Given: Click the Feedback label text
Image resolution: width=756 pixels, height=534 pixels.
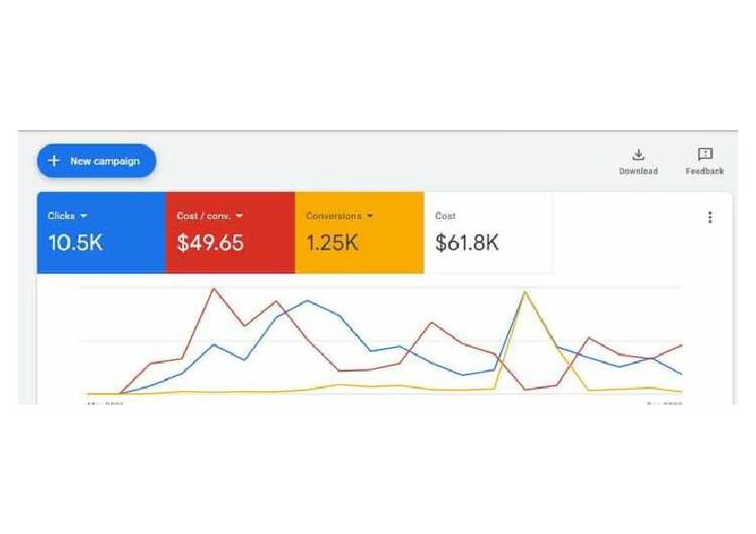Looking at the screenshot, I should tap(704, 170).
